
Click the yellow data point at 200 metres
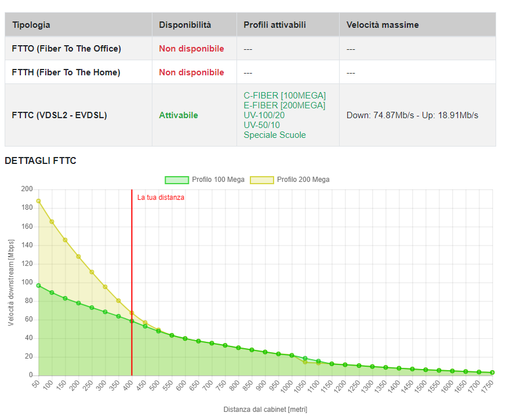pyautogui.click(x=78, y=257)
